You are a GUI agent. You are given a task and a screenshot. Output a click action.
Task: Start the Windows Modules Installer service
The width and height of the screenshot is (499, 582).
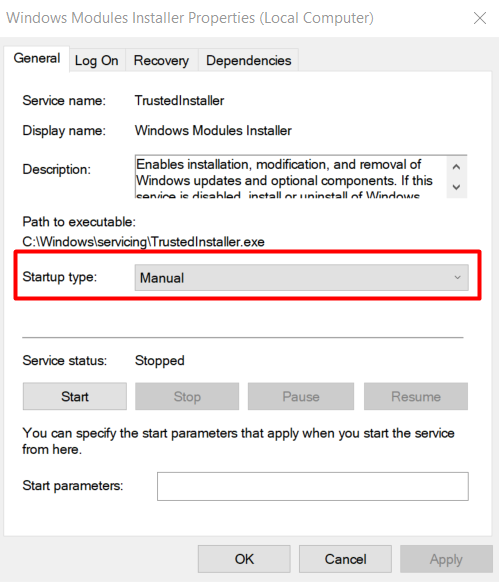click(x=75, y=396)
